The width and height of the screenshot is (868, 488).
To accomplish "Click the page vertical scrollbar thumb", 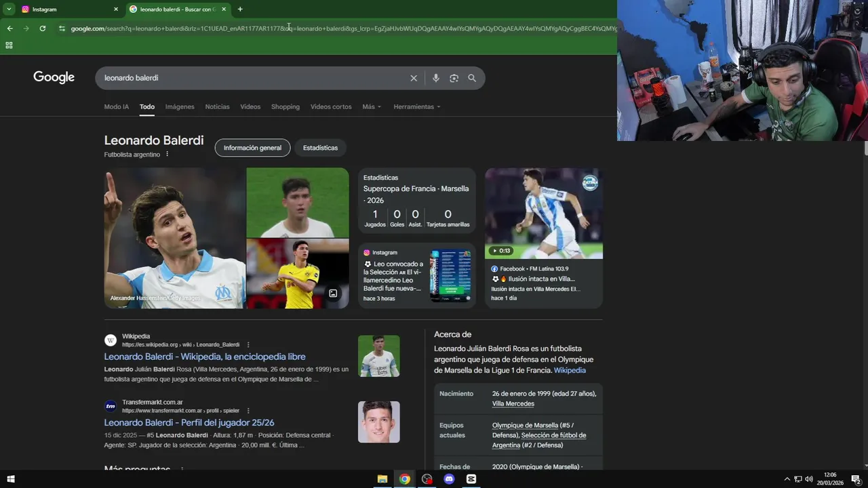I will pos(866,148).
